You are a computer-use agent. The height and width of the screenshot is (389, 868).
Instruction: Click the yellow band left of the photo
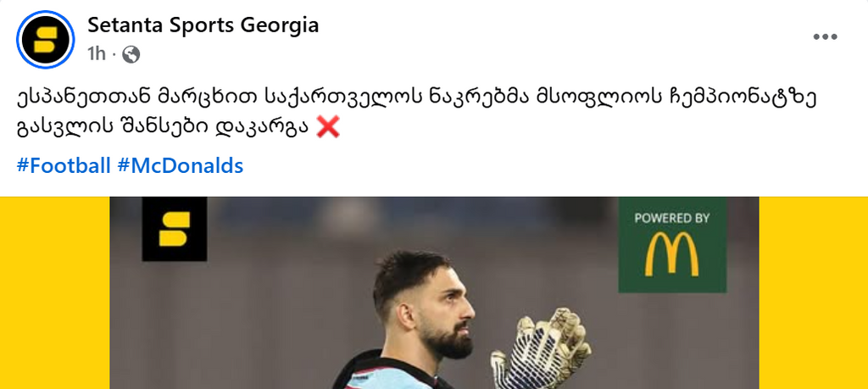click(55, 292)
